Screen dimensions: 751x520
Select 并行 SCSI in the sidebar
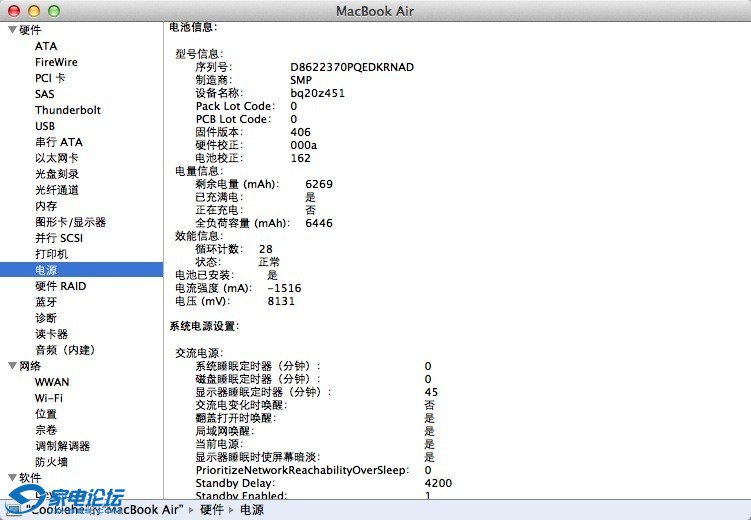tap(59, 238)
